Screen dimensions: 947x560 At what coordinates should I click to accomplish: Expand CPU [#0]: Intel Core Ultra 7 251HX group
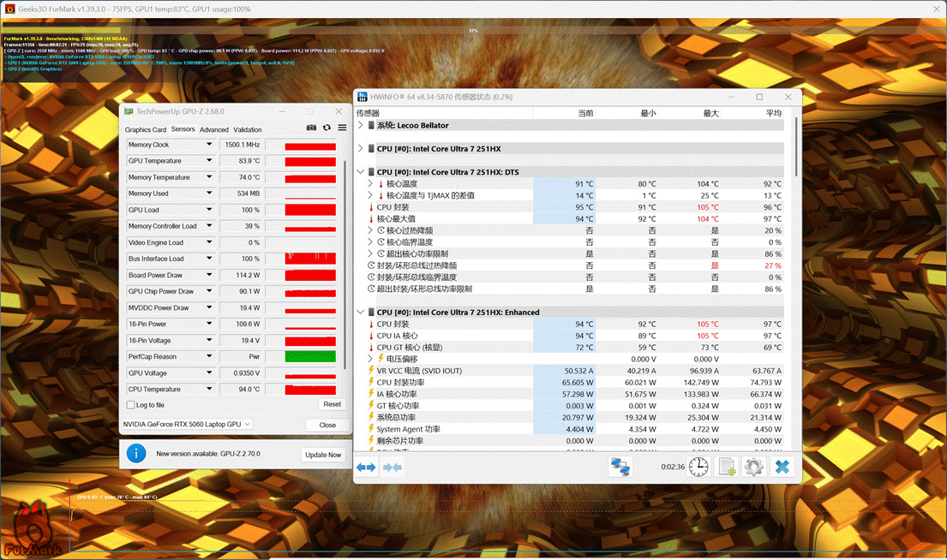tap(361, 148)
